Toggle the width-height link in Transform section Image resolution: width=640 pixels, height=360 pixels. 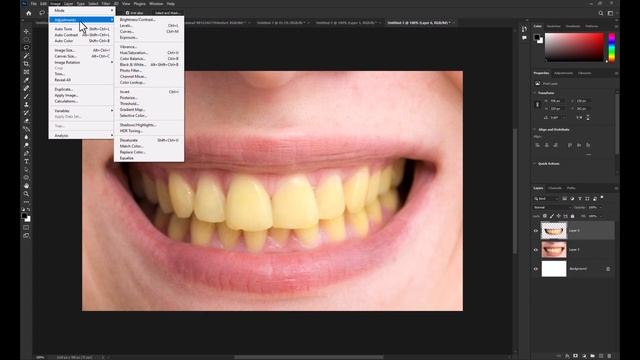[538, 104]
